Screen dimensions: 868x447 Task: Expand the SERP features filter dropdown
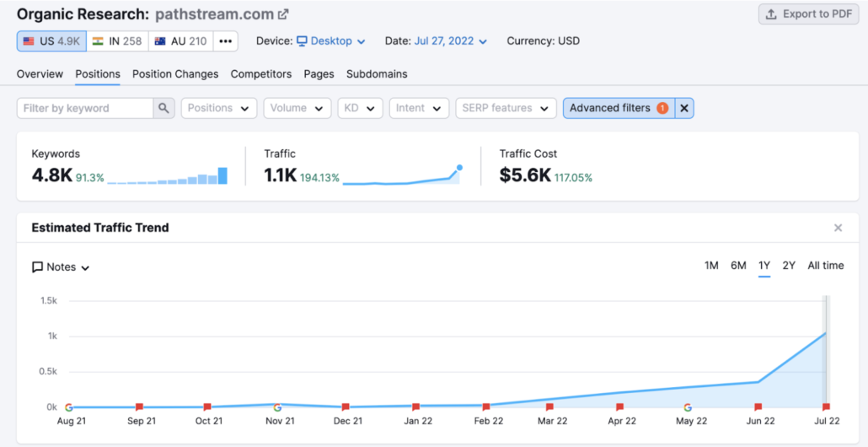pos(506,108)
